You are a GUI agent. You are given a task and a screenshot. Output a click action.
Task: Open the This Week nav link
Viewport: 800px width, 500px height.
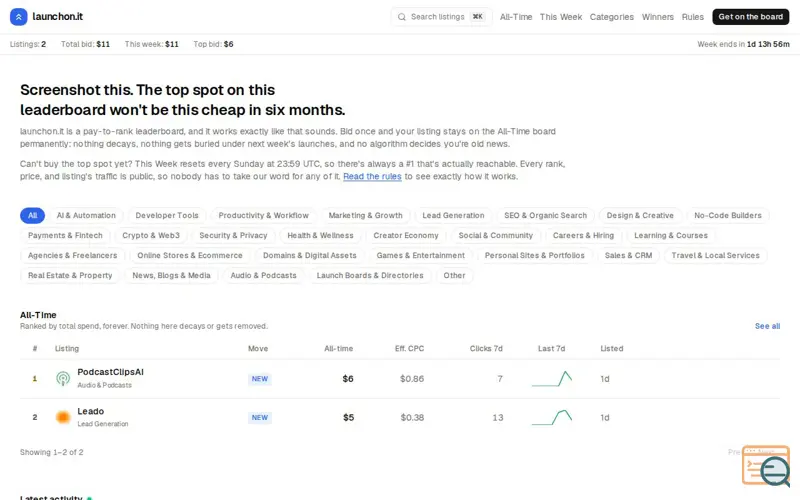coord(561,17)
